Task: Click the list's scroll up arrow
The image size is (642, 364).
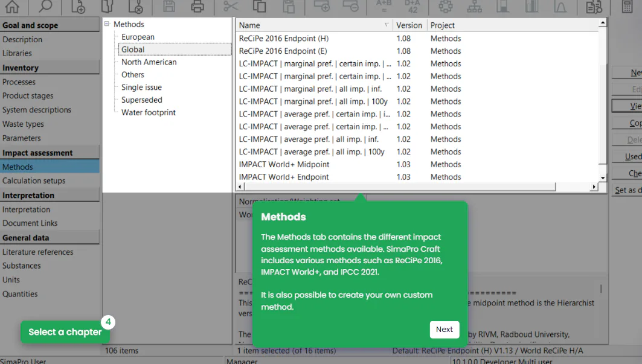Action: click(602, 22)
